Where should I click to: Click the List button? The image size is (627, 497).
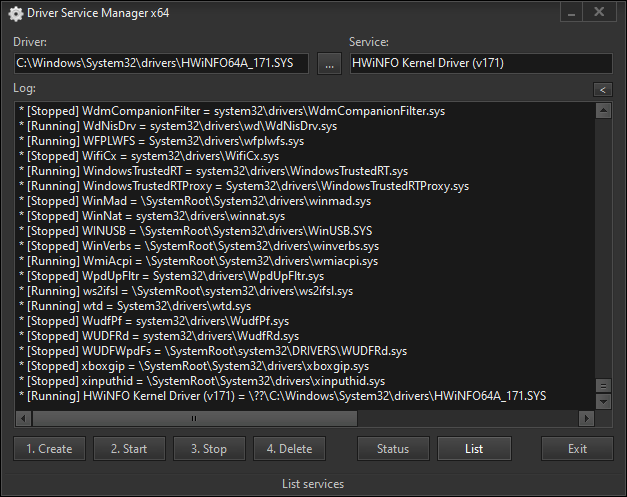pos(474,449)
